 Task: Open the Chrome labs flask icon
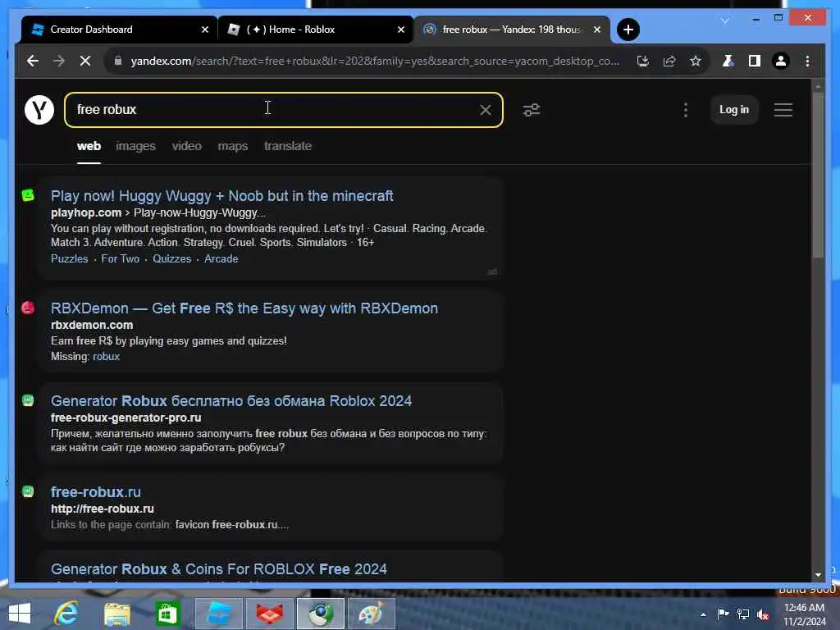[x=728, y=61]
